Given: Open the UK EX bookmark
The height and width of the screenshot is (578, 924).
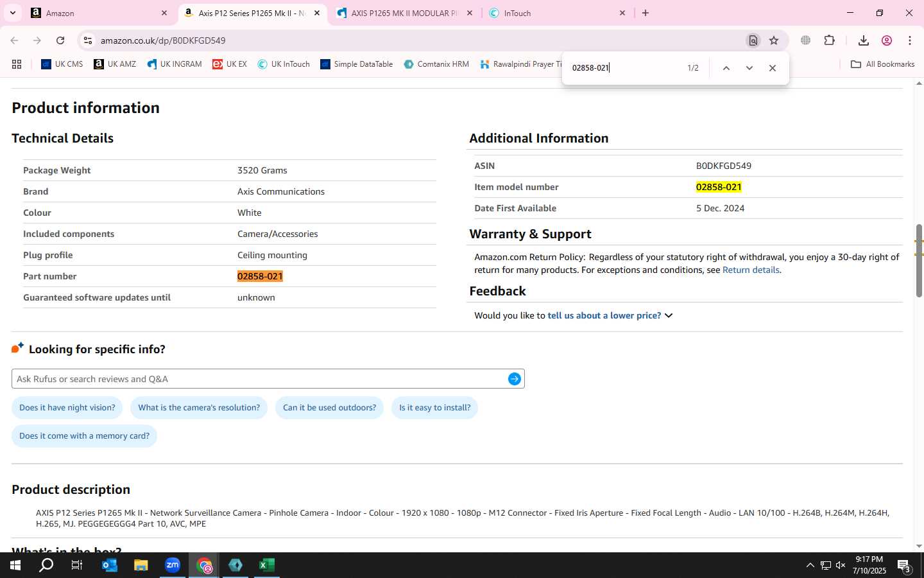Looking at the screenshot, I should (x=230, y=64).
